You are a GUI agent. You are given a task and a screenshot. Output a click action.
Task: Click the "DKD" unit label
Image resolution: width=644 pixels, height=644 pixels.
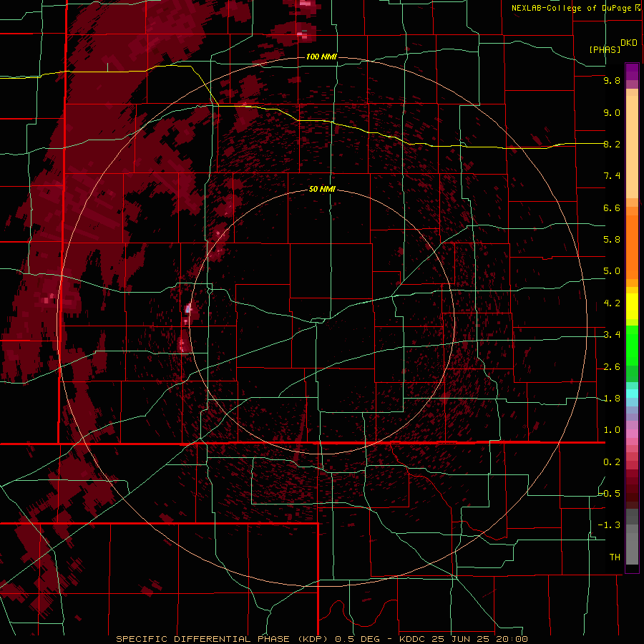[x=629, y=43]
